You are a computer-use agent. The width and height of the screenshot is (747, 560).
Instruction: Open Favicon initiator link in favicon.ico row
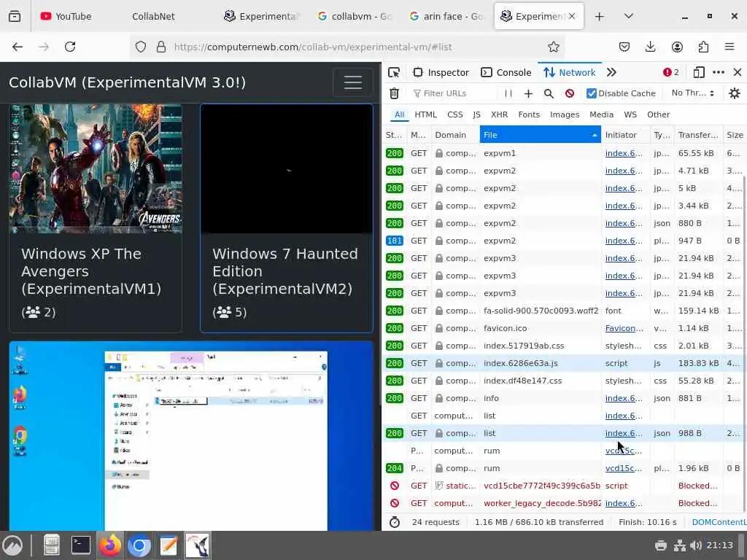[624, 328]
